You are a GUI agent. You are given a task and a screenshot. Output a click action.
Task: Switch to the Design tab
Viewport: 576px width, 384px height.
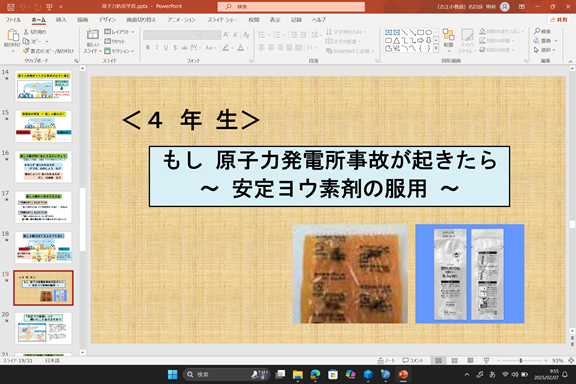107,20
